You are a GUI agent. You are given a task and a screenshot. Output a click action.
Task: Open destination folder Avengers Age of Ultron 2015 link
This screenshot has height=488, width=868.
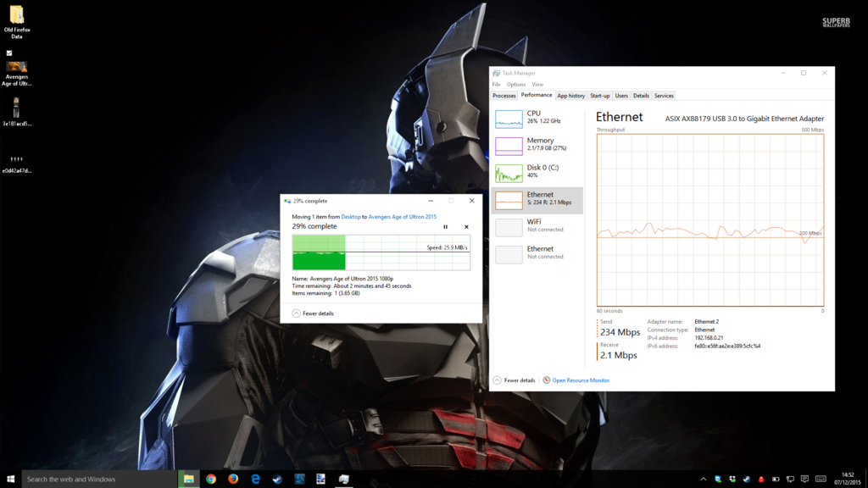point(403,217)
